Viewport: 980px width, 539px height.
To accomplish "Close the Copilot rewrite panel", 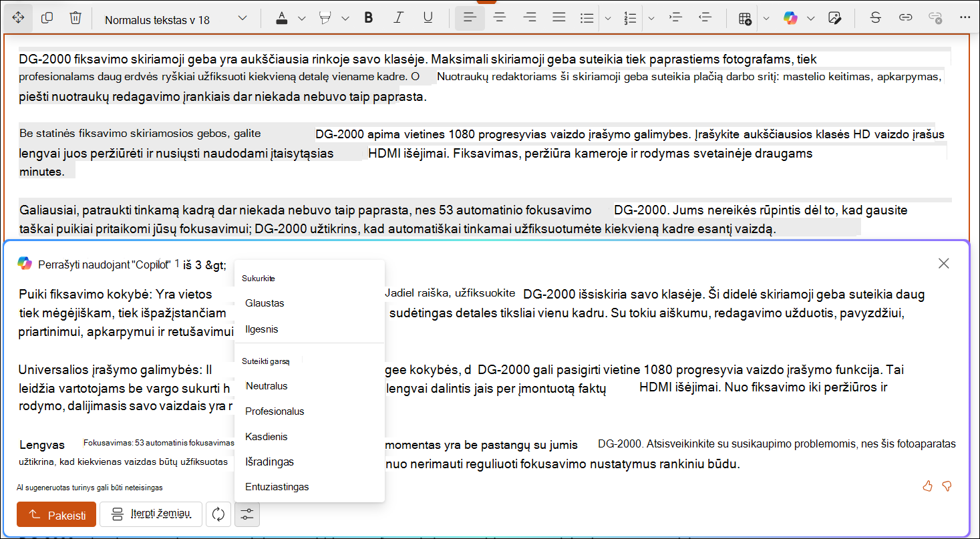I will [x=944, y=263].
